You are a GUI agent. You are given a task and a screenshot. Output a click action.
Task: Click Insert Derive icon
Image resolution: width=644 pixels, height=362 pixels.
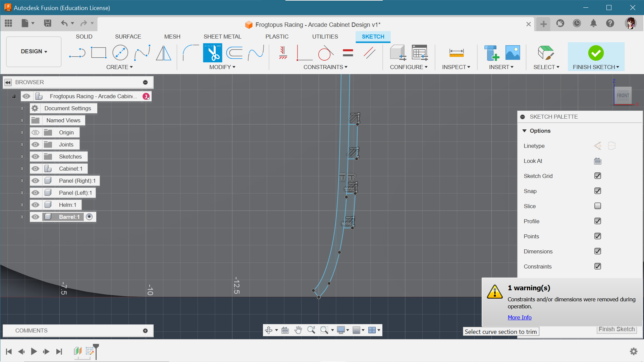tap(492, 53)
